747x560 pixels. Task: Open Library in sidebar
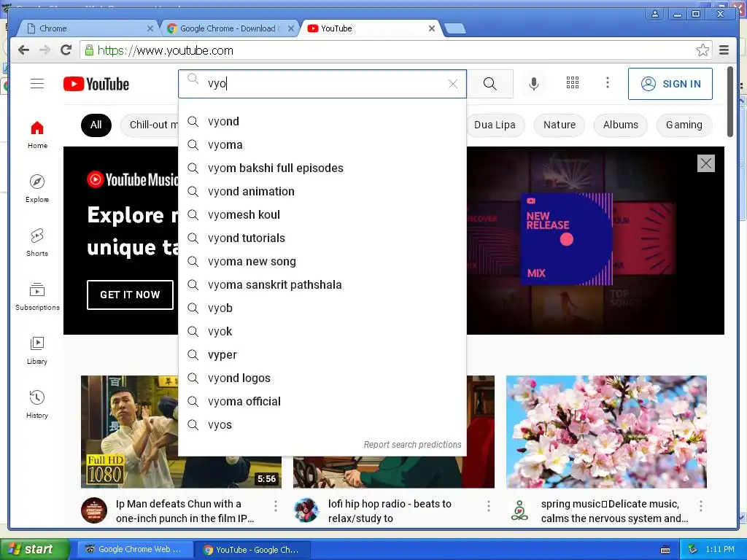[37, 351]
